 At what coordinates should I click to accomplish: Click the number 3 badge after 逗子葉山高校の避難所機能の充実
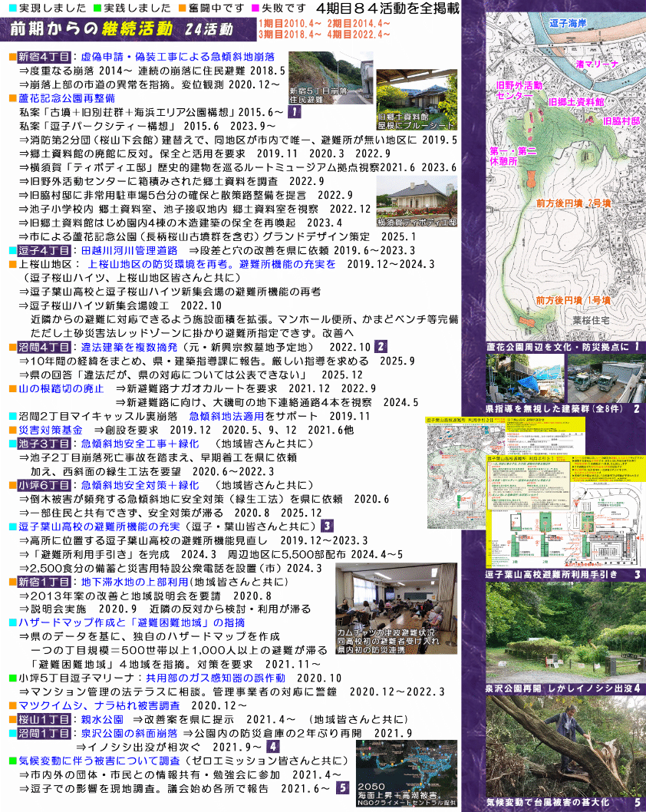(328, 526)
